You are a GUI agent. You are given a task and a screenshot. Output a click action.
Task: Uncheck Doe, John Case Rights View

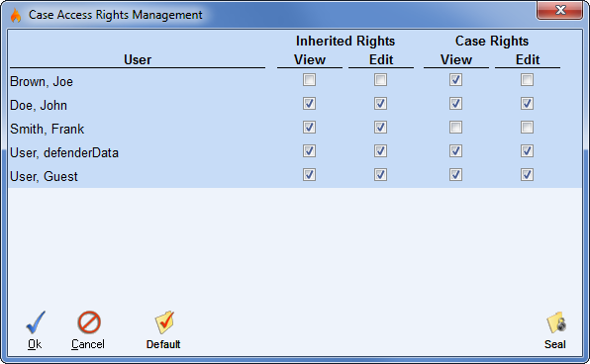[455, 104]
